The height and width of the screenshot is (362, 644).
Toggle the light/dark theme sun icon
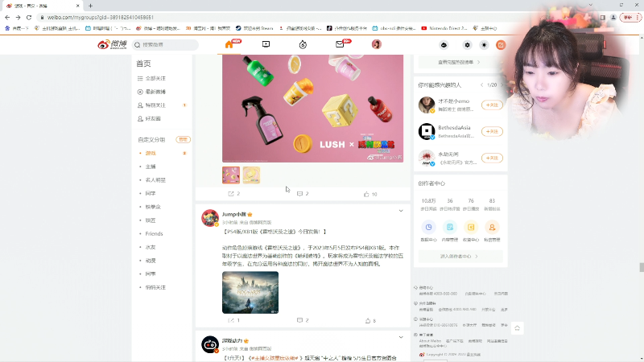point(484,45)
